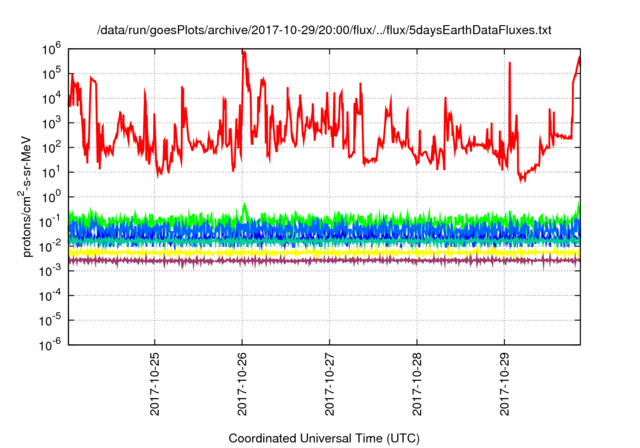Screen dimensions: 640x448
Task: Click the 2017-10-28 date label
Action: pos(417,385)
